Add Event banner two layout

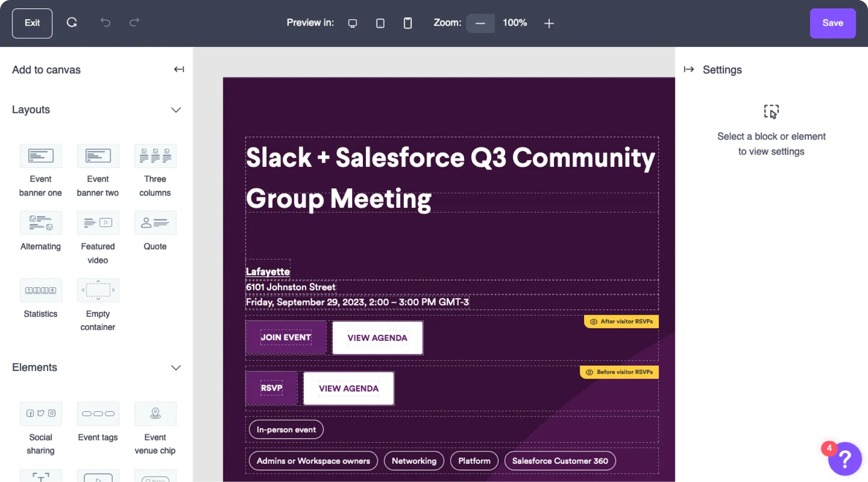[98, 171]
